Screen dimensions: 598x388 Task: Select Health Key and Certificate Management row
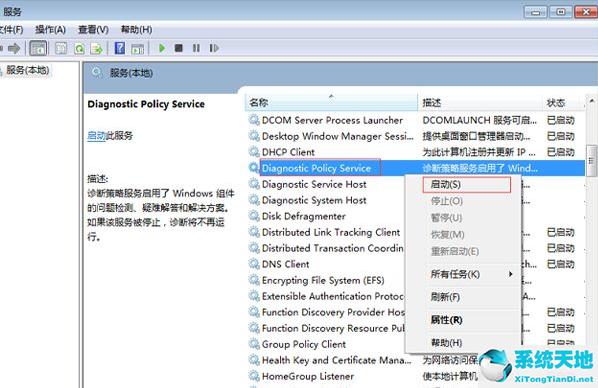coord(332,360)
